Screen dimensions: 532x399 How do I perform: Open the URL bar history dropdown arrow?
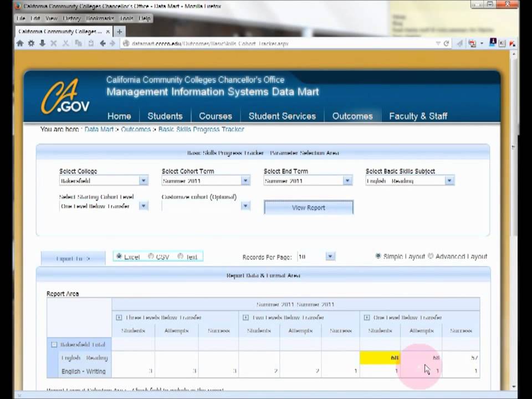pyautogui.click(x=438, y=43)
